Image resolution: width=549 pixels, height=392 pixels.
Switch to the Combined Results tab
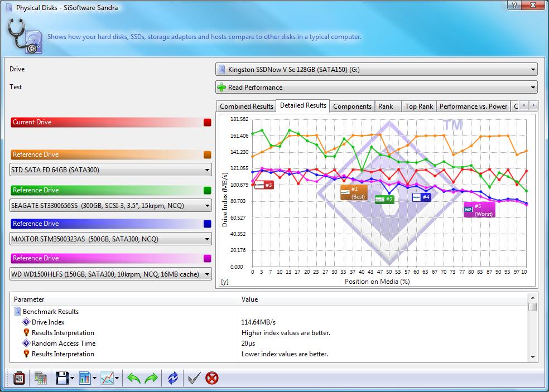247,107
